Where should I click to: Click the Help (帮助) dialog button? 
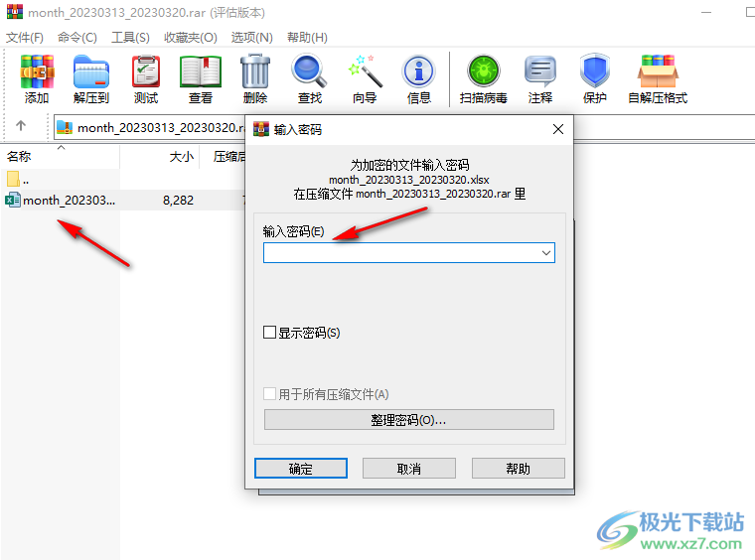[x=519, y=468]
